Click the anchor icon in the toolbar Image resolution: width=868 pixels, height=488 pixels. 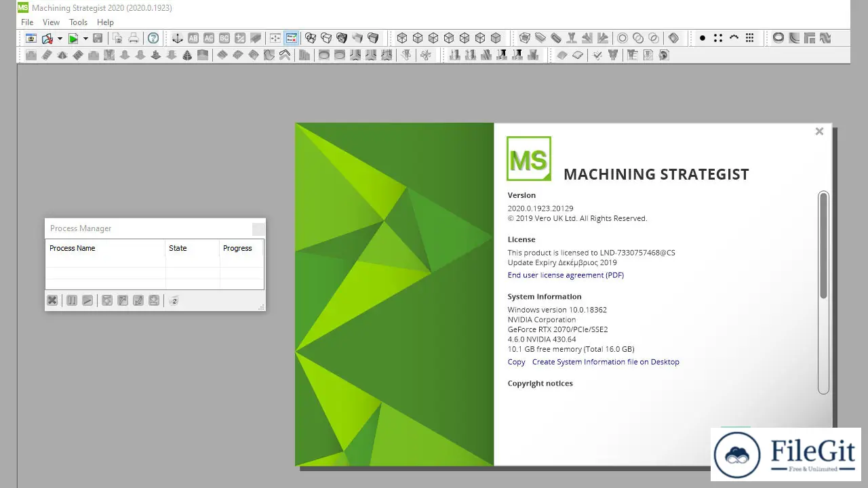[177, 39]
